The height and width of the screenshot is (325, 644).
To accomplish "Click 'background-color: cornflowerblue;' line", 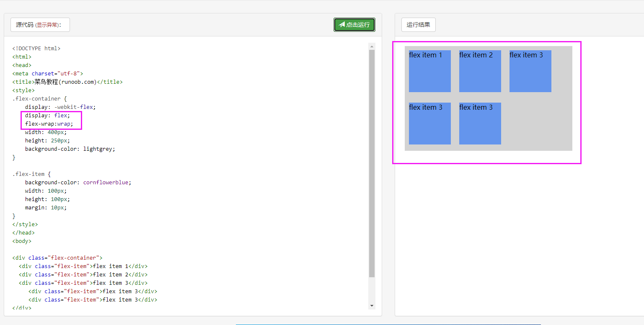I will (78, 182).
